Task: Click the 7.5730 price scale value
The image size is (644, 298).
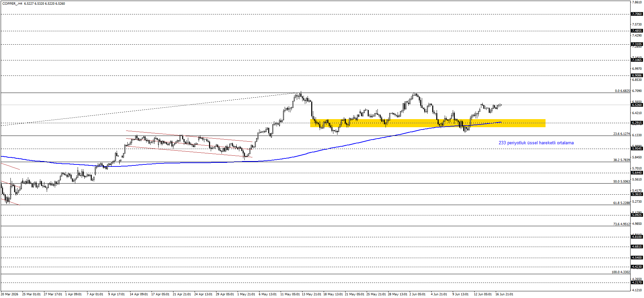Action: tap(637, 24)
